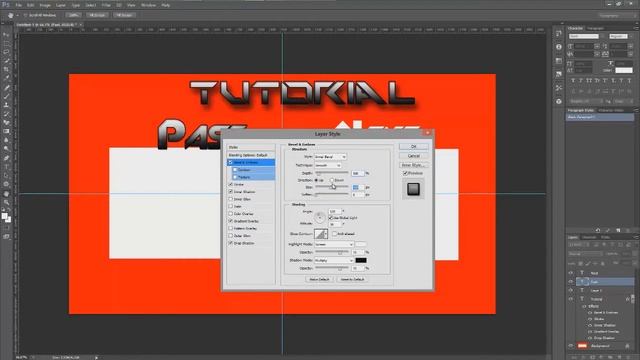The image size is (640, 360).
Task: Open the workspace switcher dropdown
Action: click(616, 15)
